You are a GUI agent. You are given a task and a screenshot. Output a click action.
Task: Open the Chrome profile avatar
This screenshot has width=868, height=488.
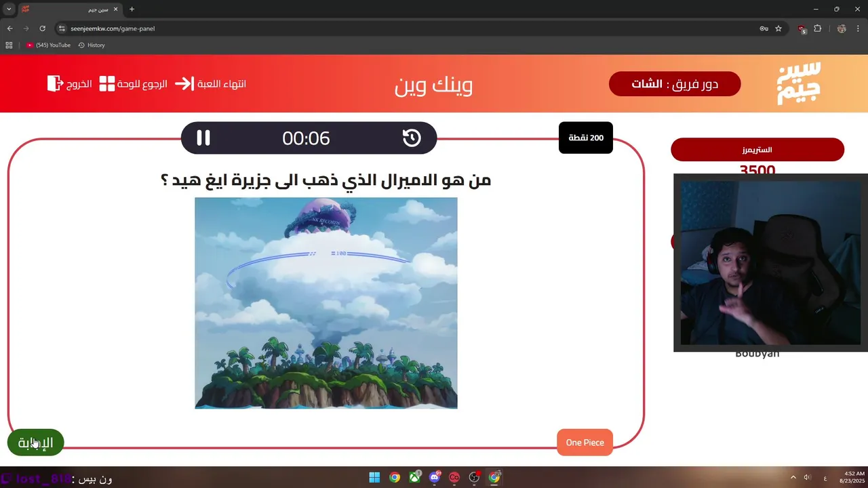(842, 28)
